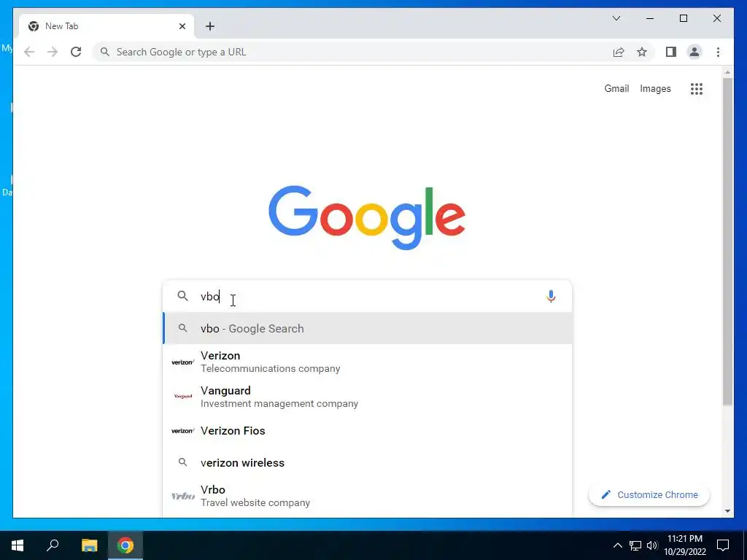Image resolution: width=747 pixels, height=560 pixels.
Task: Open the notification center icon
Action: coord(723,545)
